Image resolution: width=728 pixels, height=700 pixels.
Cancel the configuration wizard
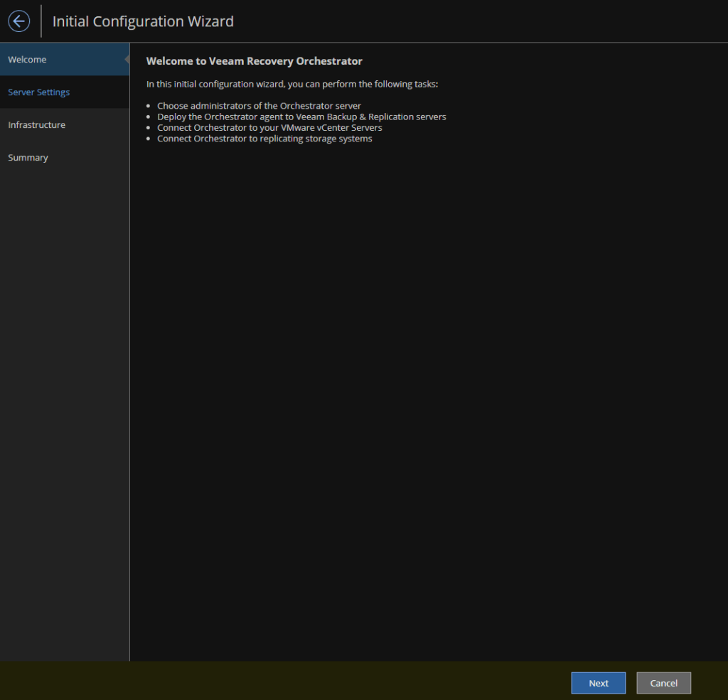[663, 683]
